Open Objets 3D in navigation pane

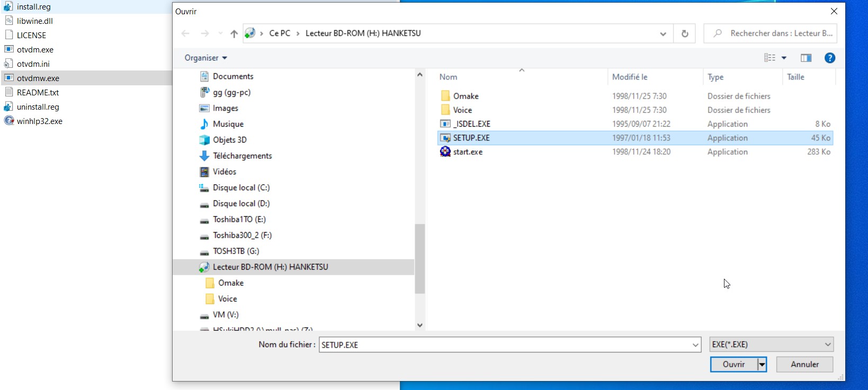coord(229,140)
